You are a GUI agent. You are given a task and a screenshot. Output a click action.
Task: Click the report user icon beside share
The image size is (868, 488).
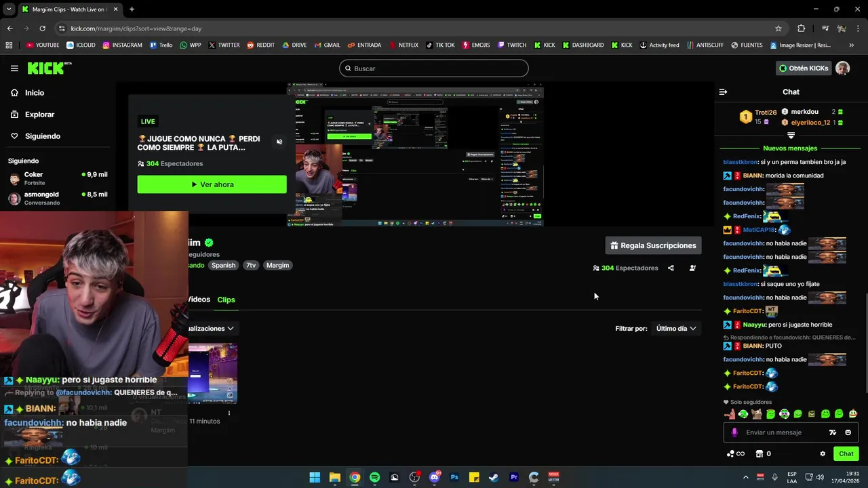click(x=692, y=268)
